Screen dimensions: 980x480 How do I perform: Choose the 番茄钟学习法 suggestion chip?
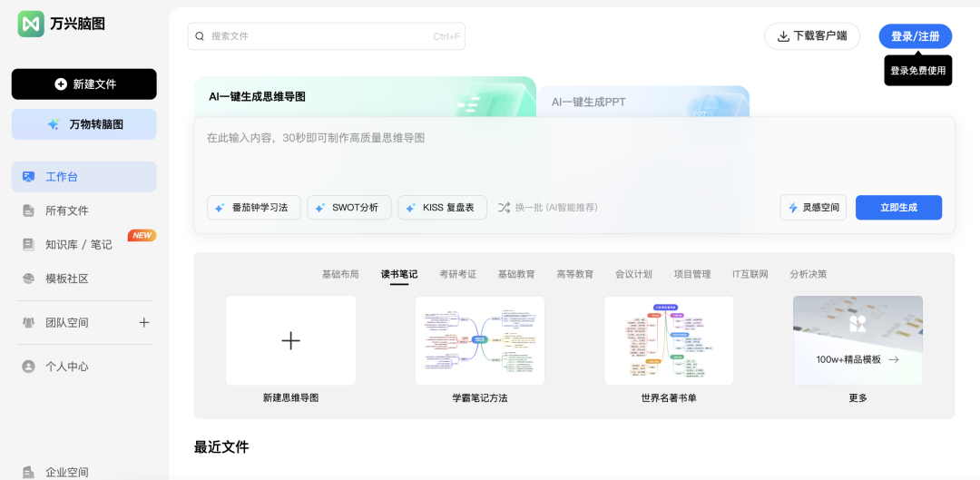tap(254, 208)
